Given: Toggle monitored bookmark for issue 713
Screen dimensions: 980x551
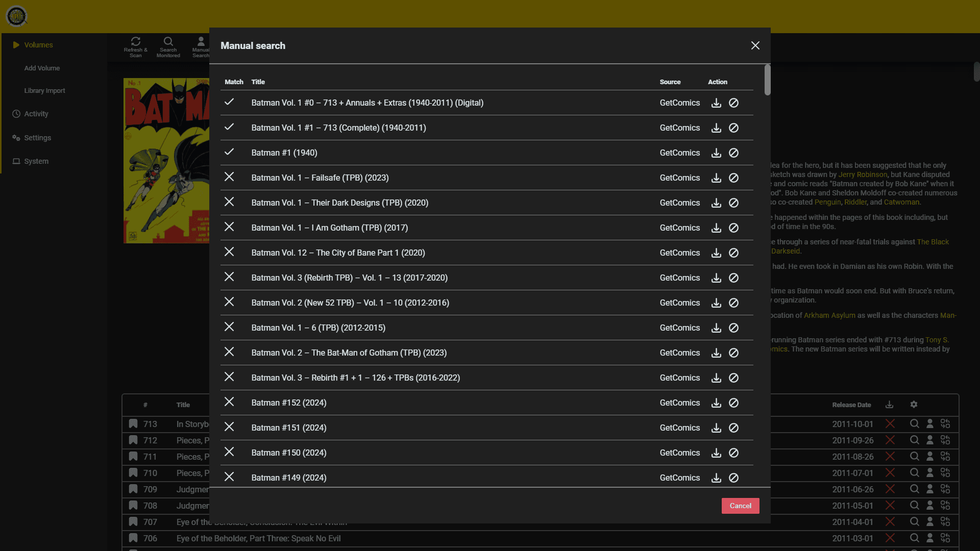Looking at the screenshot, I should pos(133,424).
